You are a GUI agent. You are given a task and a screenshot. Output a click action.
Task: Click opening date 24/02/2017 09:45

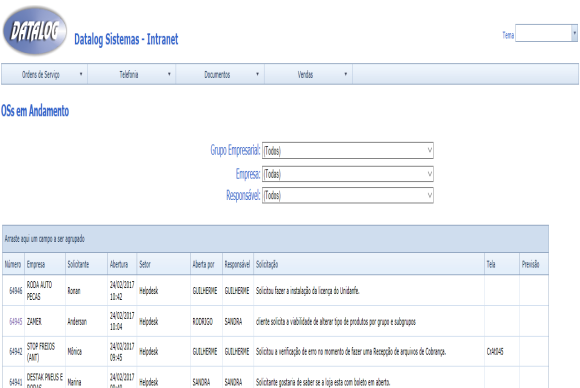pyautogui.click(x=122, y=351)
